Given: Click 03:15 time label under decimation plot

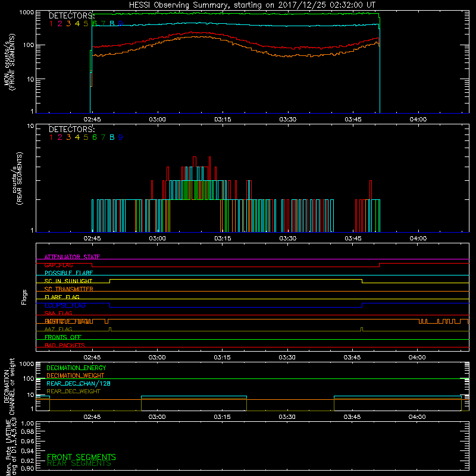Looking at the screenshot, I should click(x=222, y=417).
